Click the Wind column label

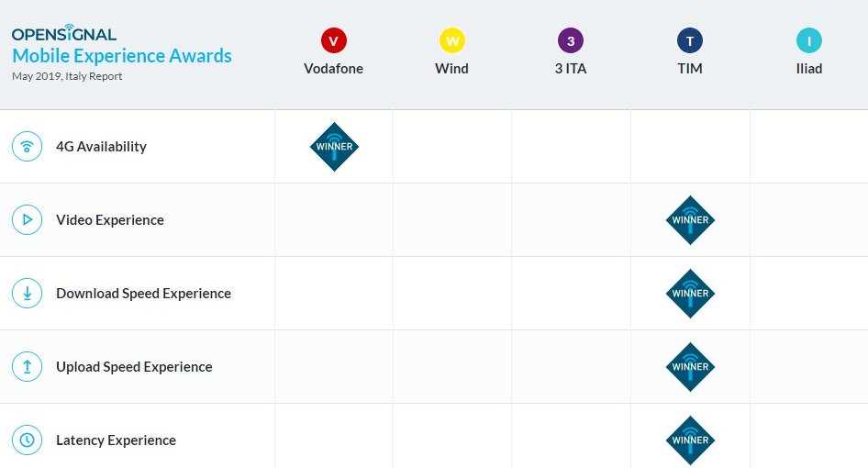pos(451,69)
